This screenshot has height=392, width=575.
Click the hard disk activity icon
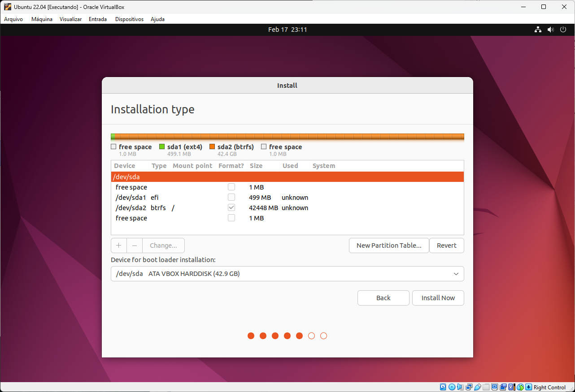click(x=443, y=387)
